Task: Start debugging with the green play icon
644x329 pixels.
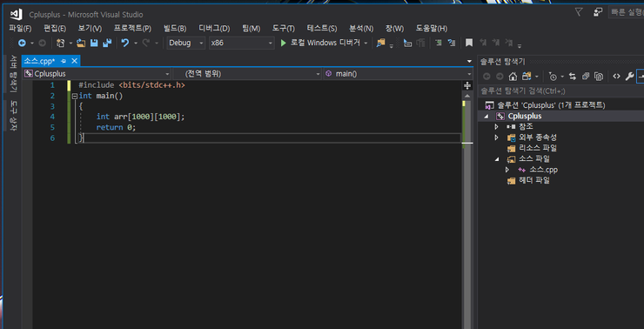Action: pyautogui.click(x=283, y=43)
